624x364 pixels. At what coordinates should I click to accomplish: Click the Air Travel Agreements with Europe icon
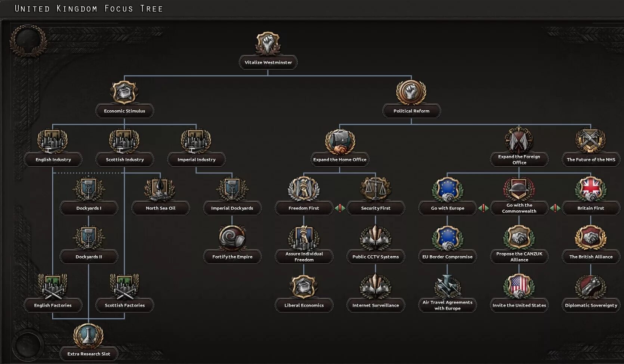(447, 286)
